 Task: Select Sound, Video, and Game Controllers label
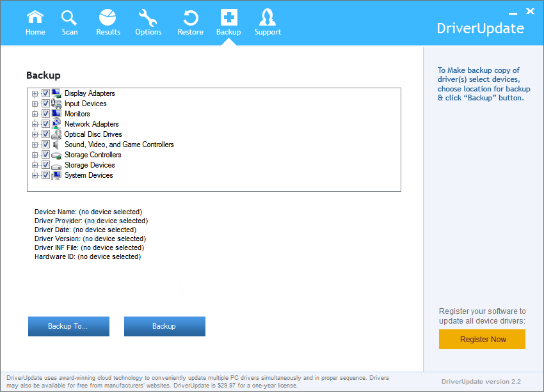click(x=119, y=145)
